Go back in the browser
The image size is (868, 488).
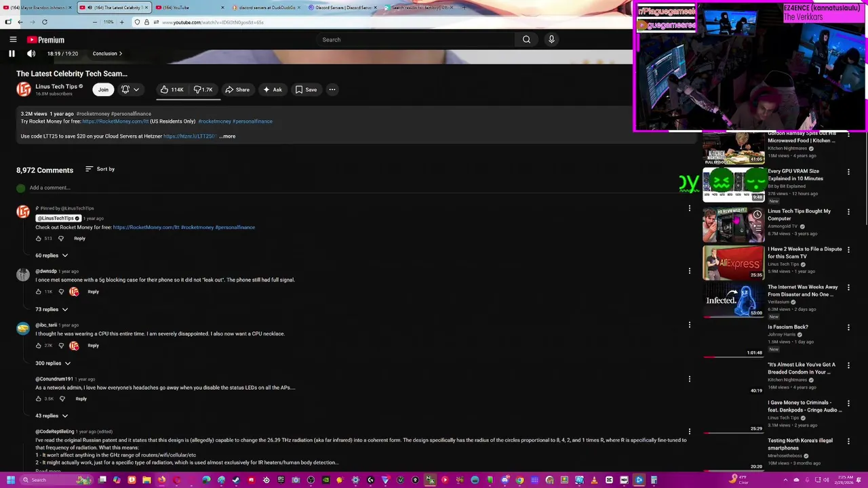coord(20,22)
